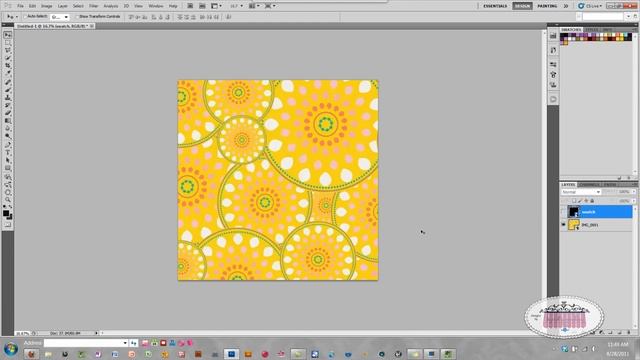Pick the first black swatch in Swatches panel
640x360 pixels.
562,36
